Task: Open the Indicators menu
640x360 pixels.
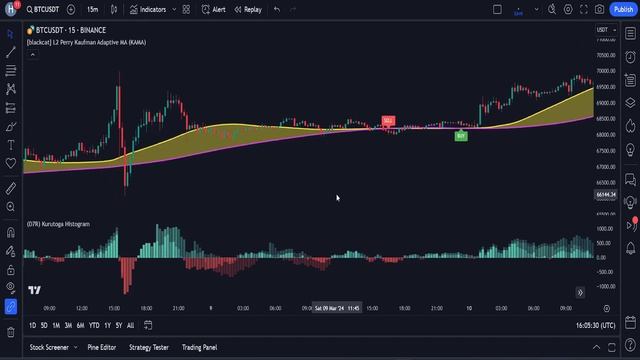Action: [148, 9]
